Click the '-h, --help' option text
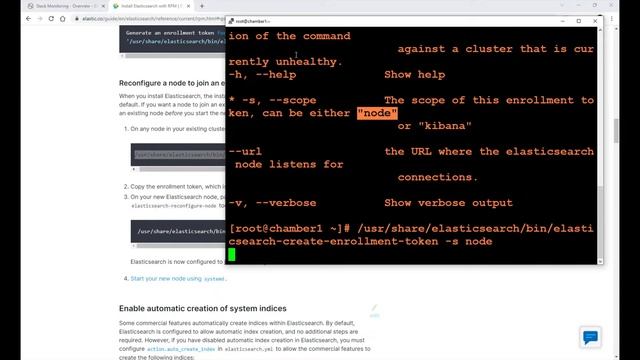This screenshot has height=360, width=640. pos(262,75)
